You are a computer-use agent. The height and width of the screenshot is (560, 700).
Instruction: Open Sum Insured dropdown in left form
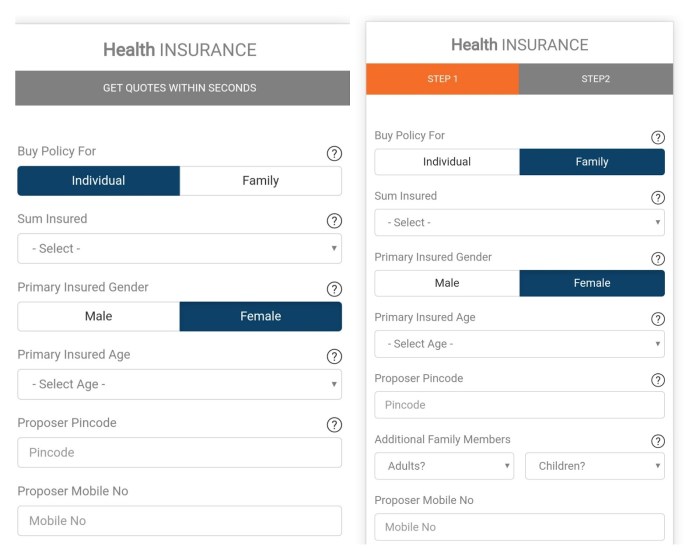click(x=180, y=248)
